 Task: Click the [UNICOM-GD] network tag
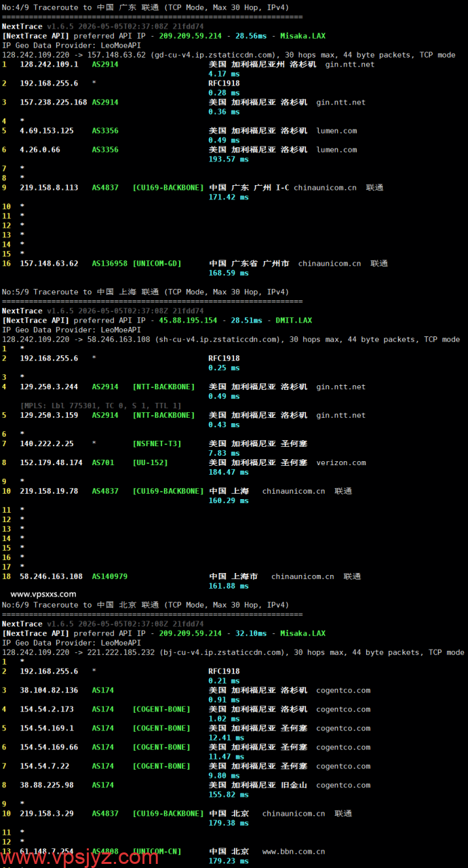tap(157, 264)
